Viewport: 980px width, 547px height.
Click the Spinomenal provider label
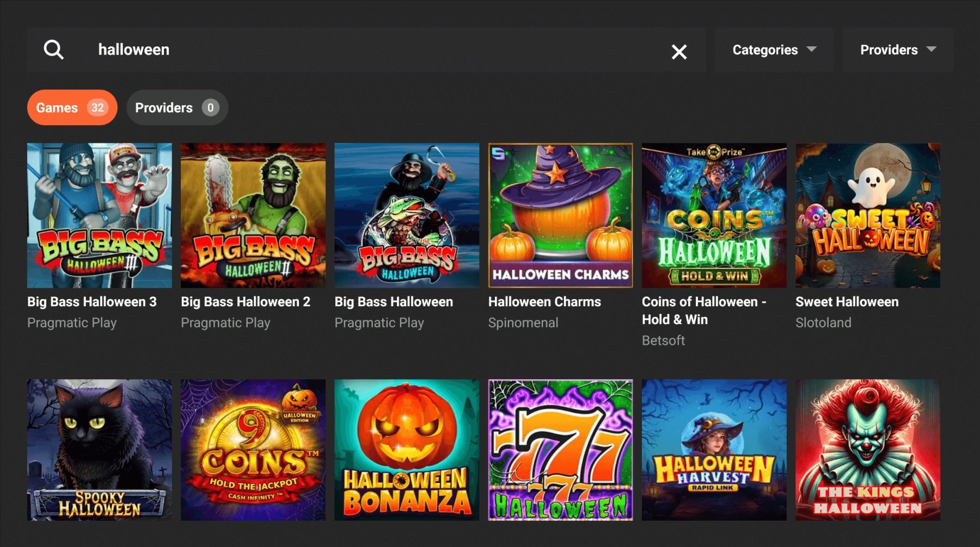tap(523, 323)
